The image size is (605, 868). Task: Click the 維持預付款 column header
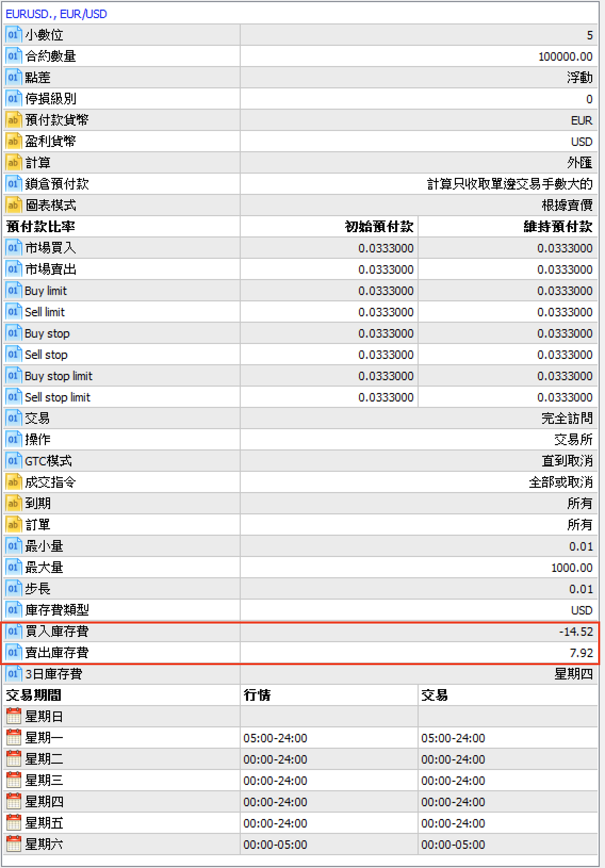[558, 226]
